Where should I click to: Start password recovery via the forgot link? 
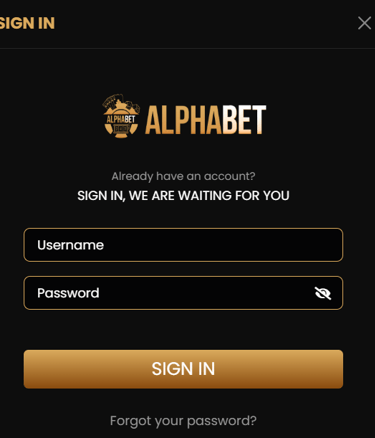[183, 421]
